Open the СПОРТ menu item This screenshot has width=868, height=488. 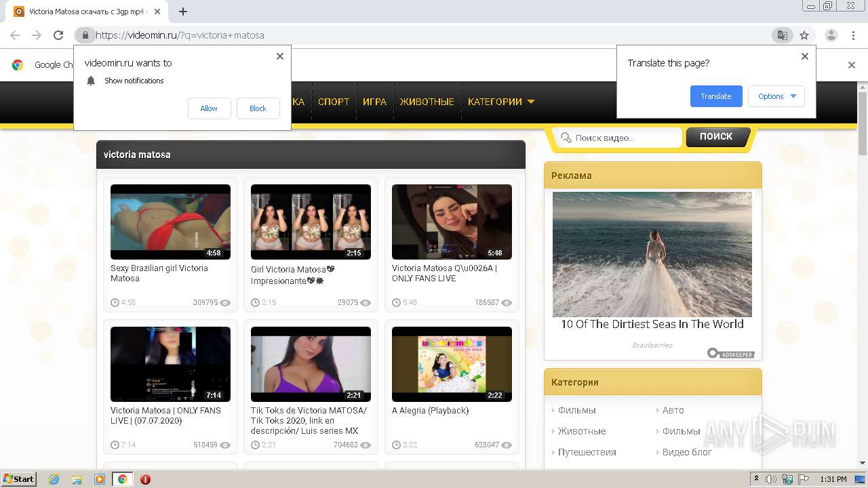334,102
